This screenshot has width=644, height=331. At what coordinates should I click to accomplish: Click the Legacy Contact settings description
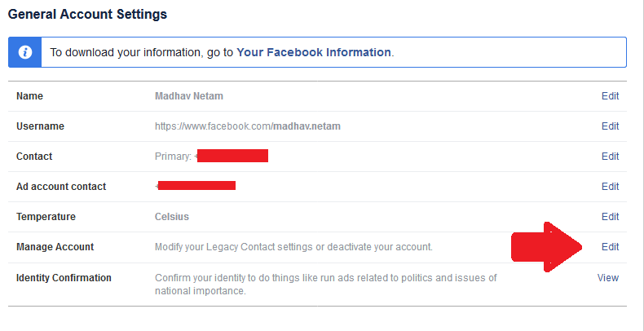tap(293, 247)
